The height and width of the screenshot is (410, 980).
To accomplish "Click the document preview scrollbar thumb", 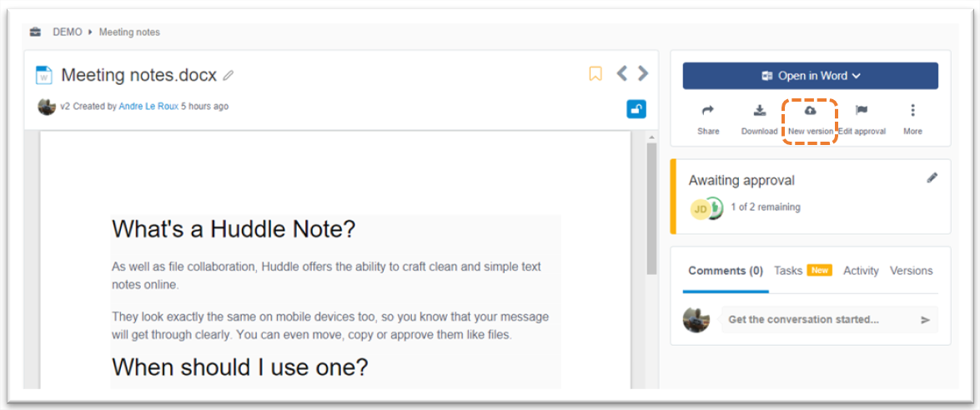I will (651, 208).
